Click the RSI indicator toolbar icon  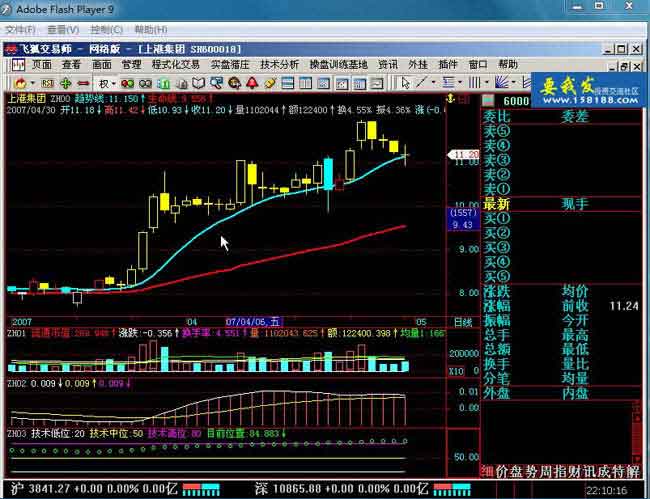click(47, 83)
